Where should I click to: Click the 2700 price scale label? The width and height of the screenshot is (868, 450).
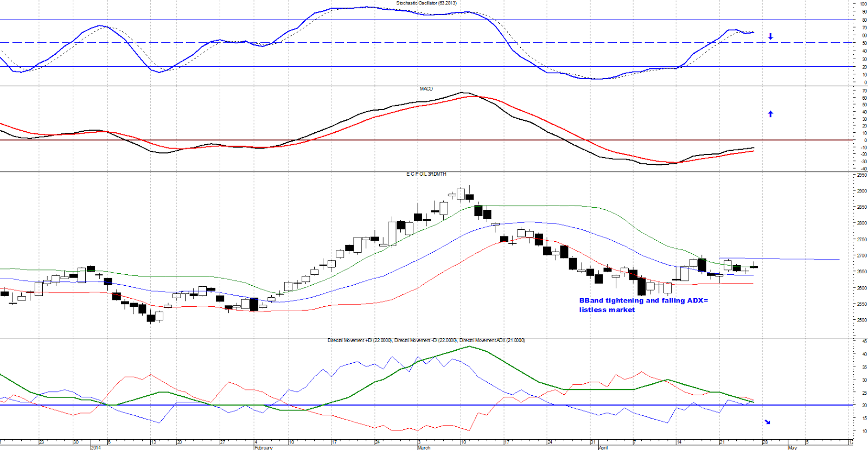[x=861, y=255]
